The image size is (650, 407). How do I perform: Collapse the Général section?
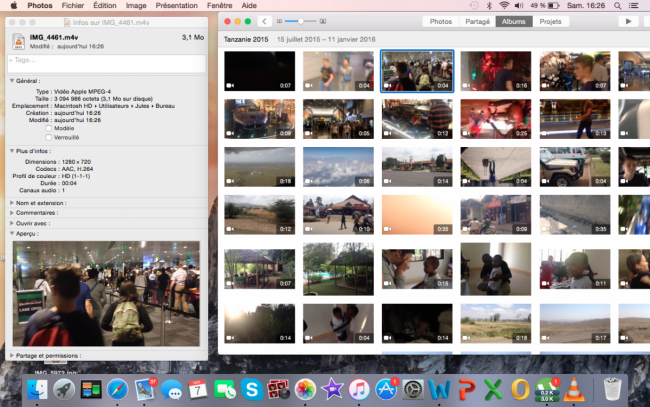[x=12, y=81]
